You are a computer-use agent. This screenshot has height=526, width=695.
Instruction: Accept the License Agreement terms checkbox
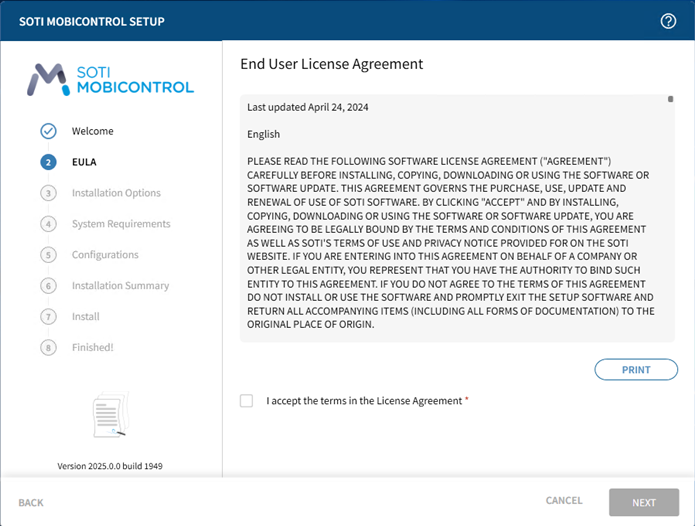point(247,401)
